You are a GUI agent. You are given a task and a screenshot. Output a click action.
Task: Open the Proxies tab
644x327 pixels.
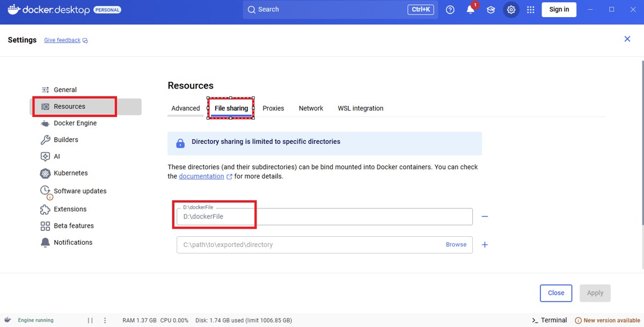click(x=273, y=108)
